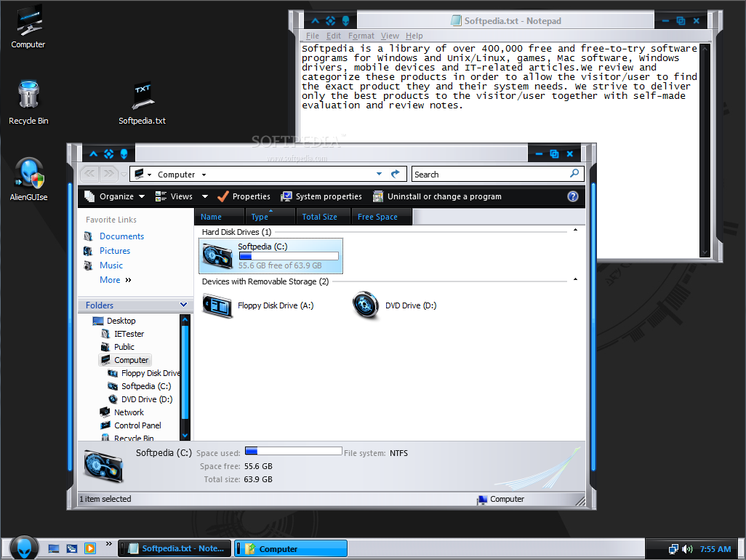Open Music favorite link

pos(111,265)
